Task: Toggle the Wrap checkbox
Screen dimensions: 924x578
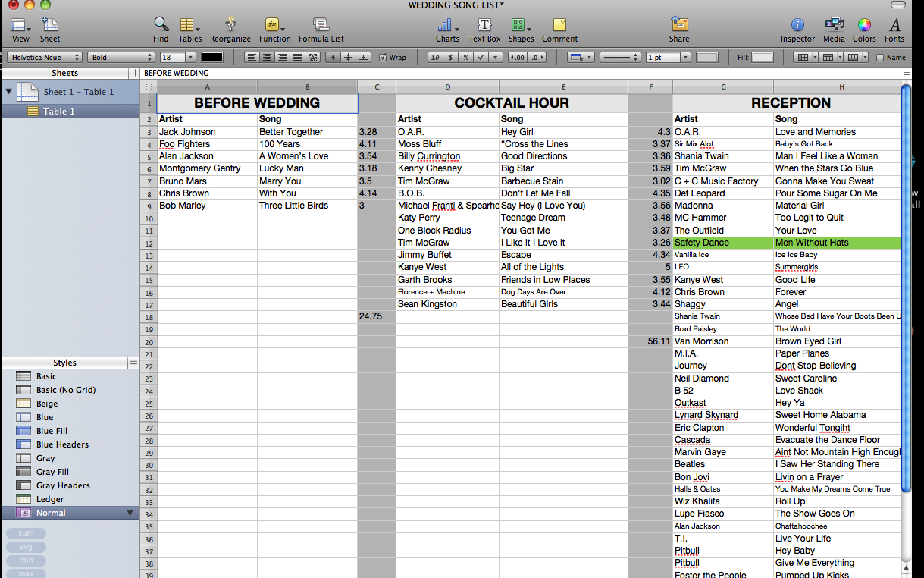Action: coord(383,58)
